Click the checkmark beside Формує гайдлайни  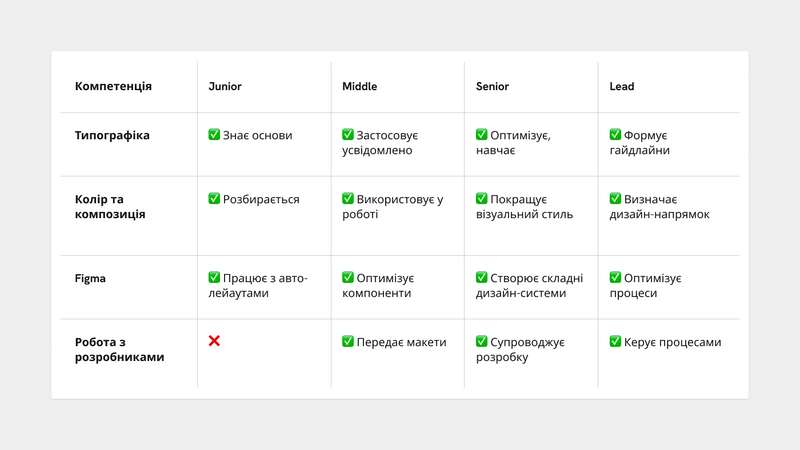coord(615,135)
